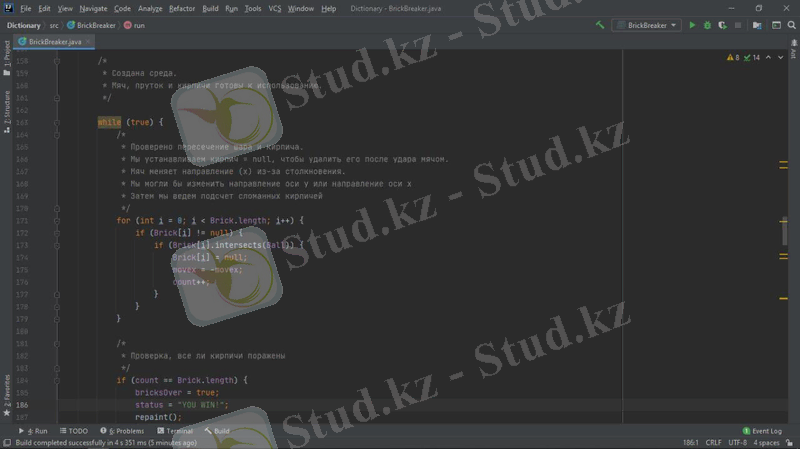
Task: Click the Stop process square icon
Action: (738, 25)
